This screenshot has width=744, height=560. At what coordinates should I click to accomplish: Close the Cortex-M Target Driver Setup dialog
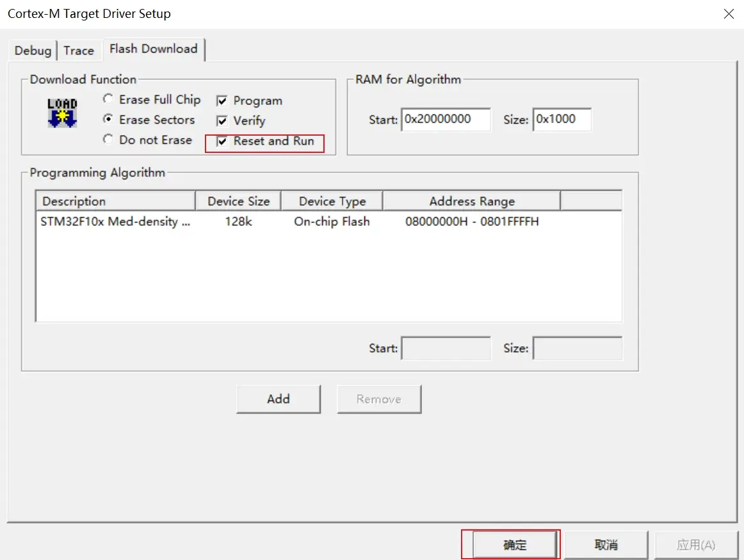point(729,13)
